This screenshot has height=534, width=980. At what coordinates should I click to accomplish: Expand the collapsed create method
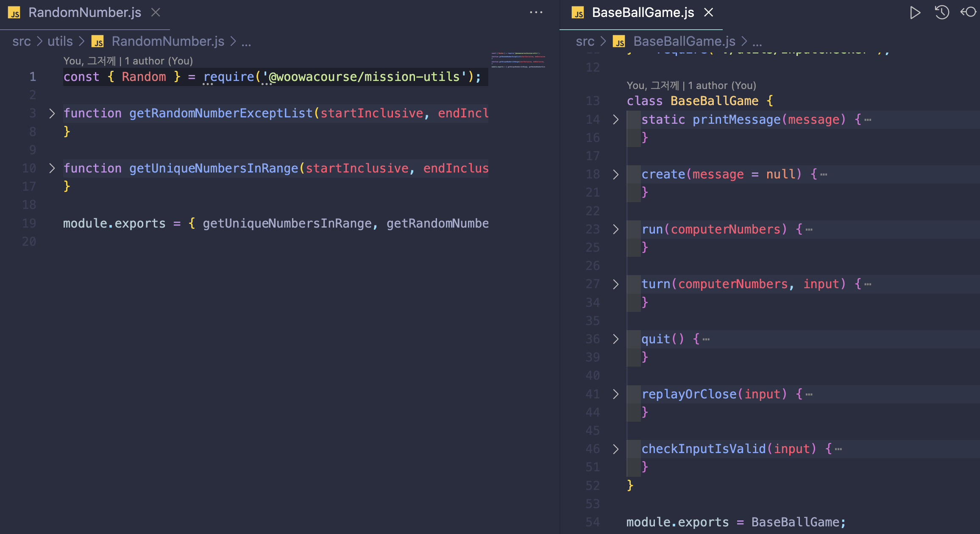[x=614, y=174]
